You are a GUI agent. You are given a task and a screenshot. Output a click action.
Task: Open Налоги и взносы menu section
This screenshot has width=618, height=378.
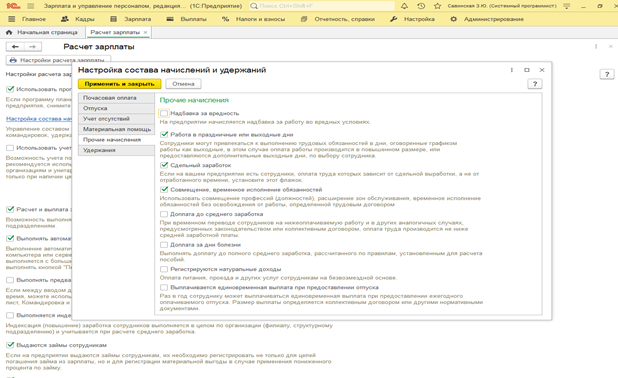[260, 19]
